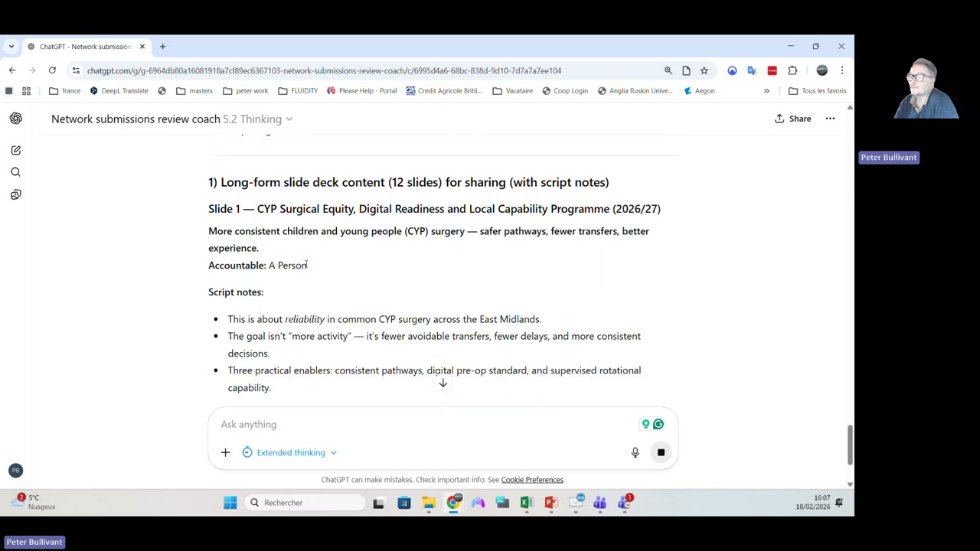Click the Rechercher taskbar search box

pyautogui.click(x=306, y=503)
